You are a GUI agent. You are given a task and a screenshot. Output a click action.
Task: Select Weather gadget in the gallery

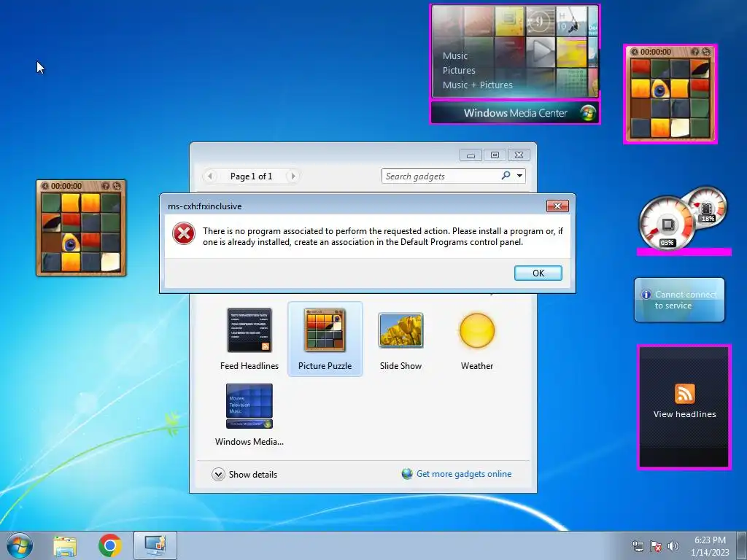point(477,339)
